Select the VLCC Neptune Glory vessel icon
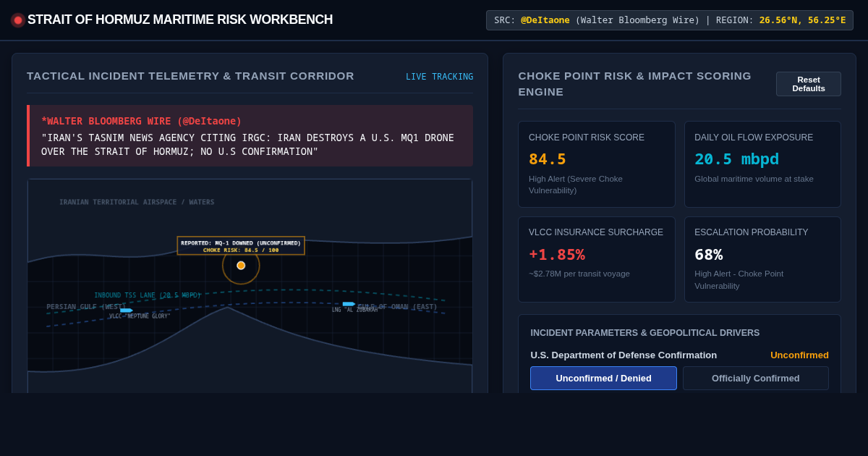868x456 pixels. click(127, 311)
